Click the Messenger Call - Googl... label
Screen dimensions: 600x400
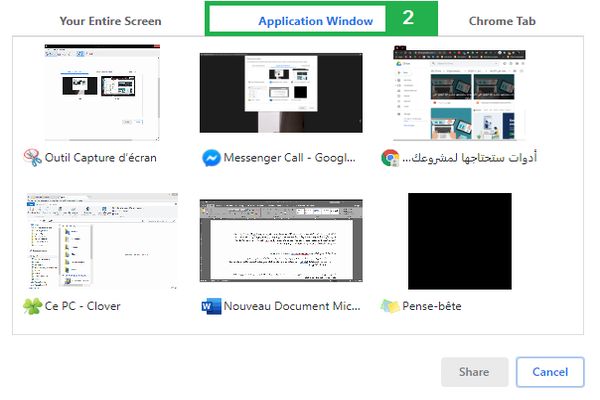click(290, 158)
